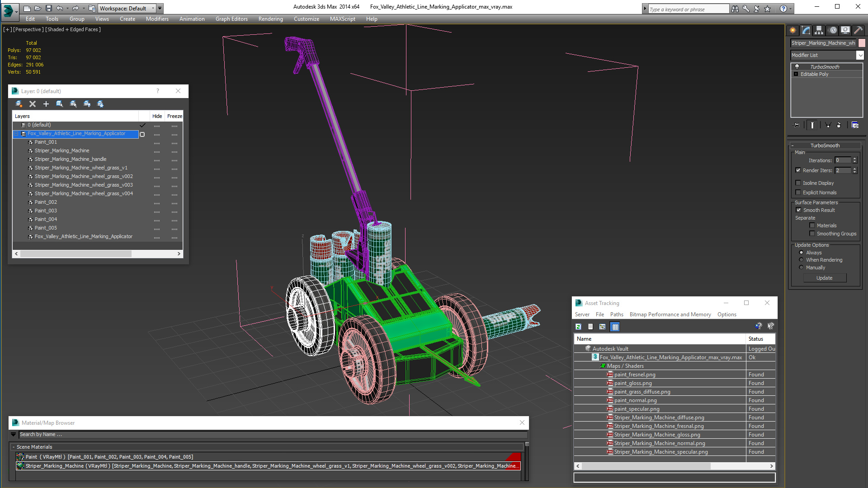The height and width of the screenshot is (488, 868).
Task: Click Status column header in Asset Tracking
Action: pos(760,339)
